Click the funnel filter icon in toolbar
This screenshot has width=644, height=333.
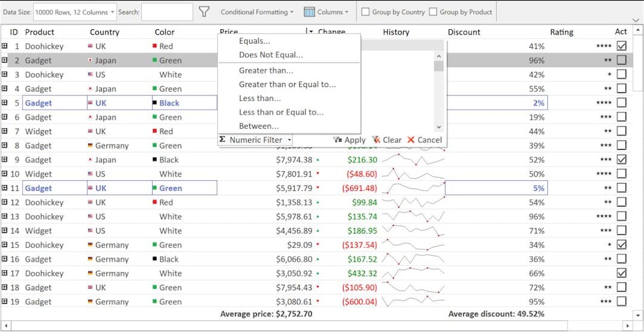tap(204, 12)
